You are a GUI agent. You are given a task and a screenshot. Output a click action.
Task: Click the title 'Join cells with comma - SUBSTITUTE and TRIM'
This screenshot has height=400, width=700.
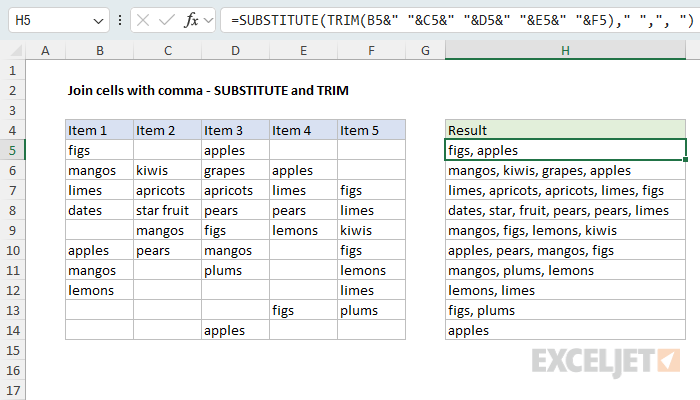(x=208, y=91)
